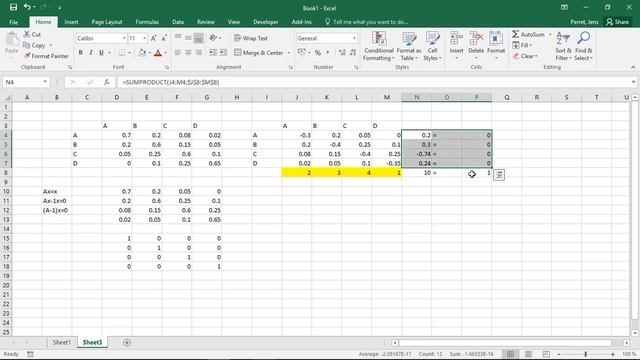The image size is (640, 360).
Task: Click the Orientation text angle icon
Action: 213,38
